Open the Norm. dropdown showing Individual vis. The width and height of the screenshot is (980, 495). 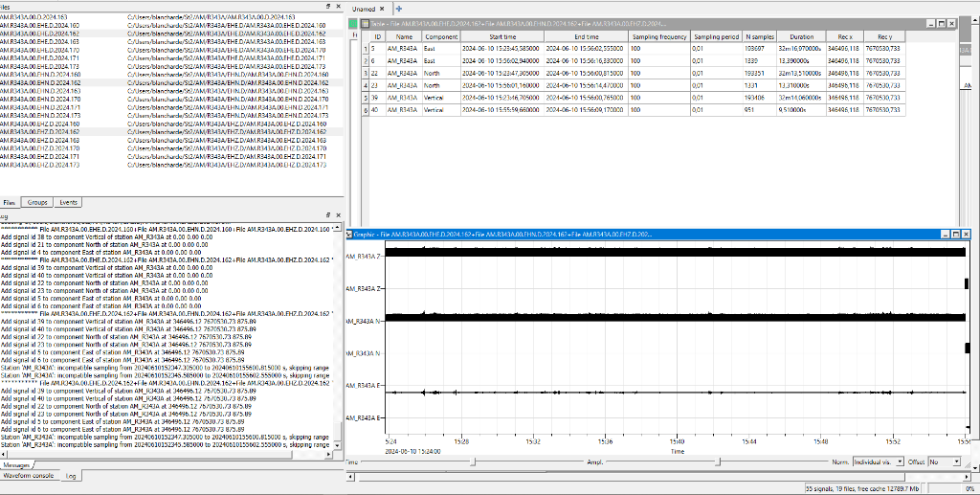click(879, 461)
